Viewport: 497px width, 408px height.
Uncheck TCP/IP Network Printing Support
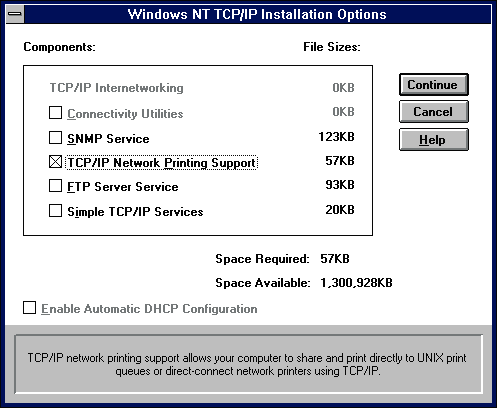(55, 162)
